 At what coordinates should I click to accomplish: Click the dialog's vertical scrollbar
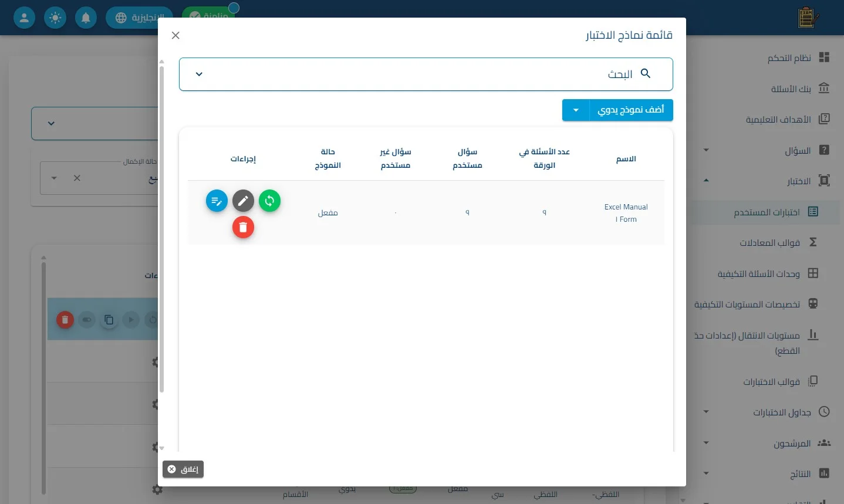(x=161, y=229)
